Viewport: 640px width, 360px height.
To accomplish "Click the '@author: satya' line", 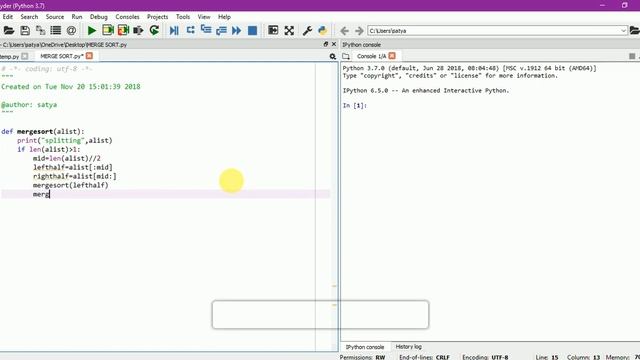I will point(29,104).
